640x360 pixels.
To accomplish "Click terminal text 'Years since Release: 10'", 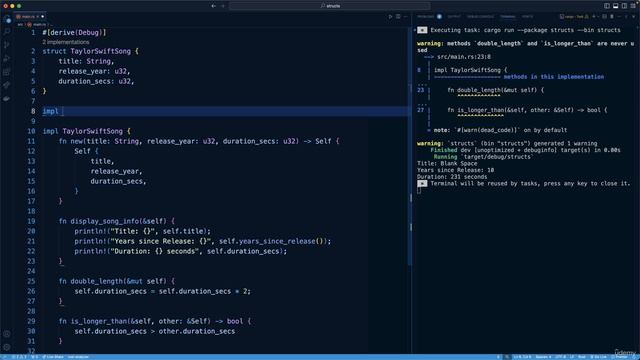I will coord(455,170).
